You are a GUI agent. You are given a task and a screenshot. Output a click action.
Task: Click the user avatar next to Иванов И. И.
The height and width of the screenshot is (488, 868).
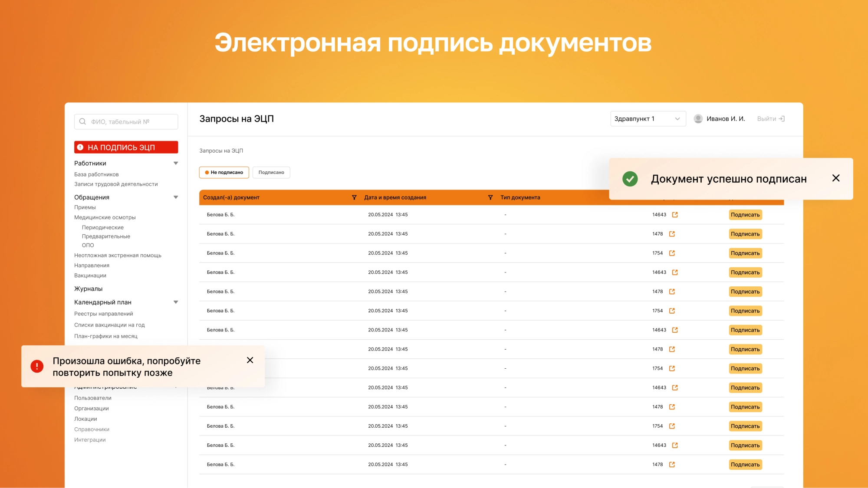coord(698,118)
